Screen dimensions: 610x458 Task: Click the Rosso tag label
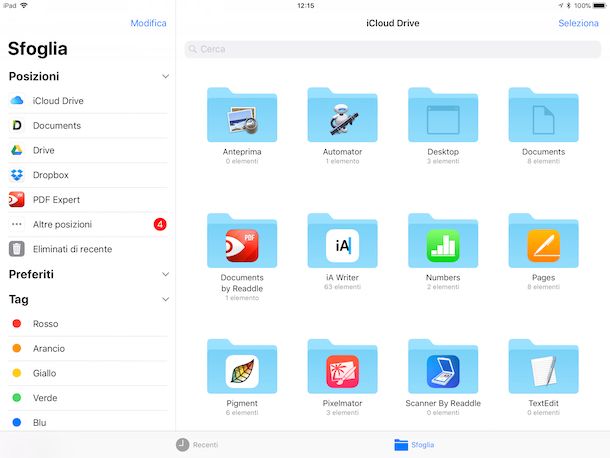coord(46,324)
